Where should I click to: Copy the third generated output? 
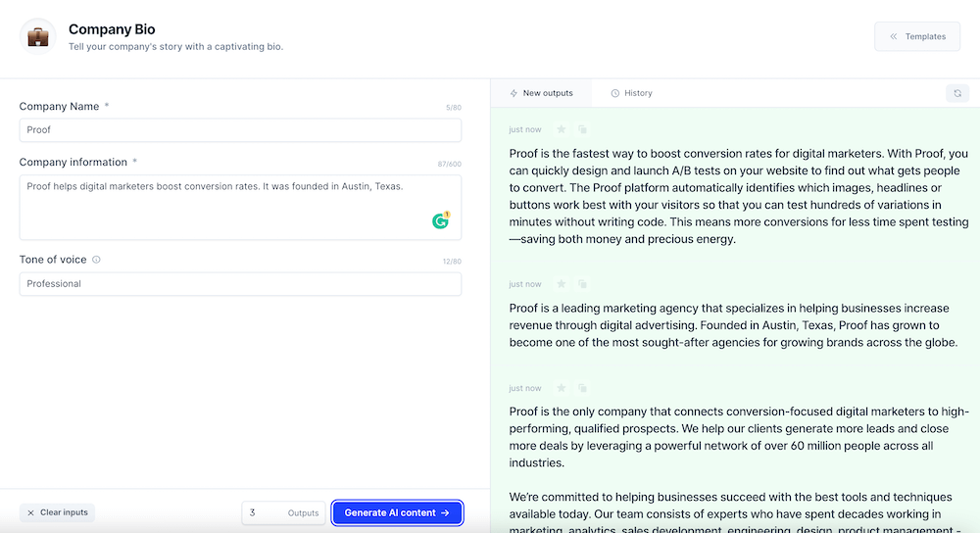coord(582,388)
